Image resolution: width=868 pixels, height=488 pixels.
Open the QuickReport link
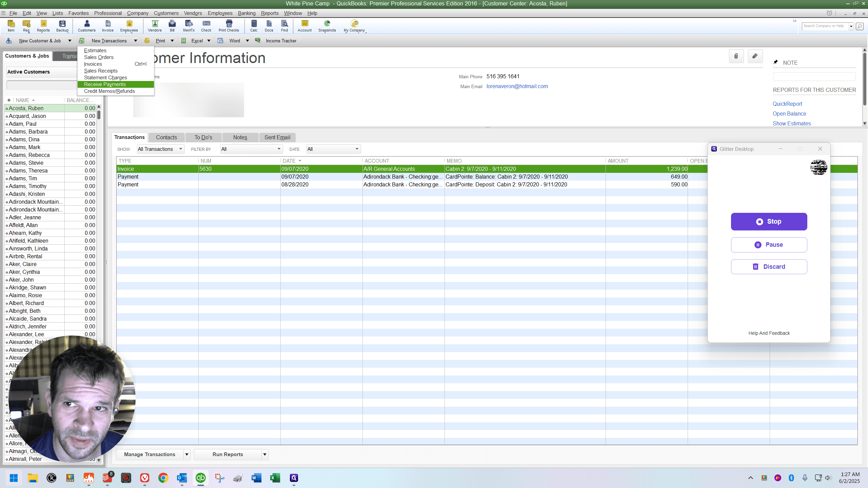click(787, 104)
